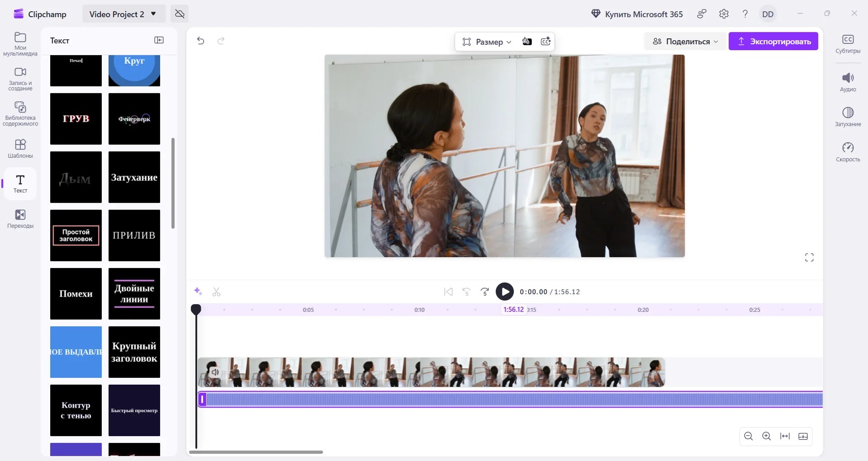Collapse the Text panel with the panel icon
Screen dimensions: 868x461
pyautogui.click(x=159, y=40)
